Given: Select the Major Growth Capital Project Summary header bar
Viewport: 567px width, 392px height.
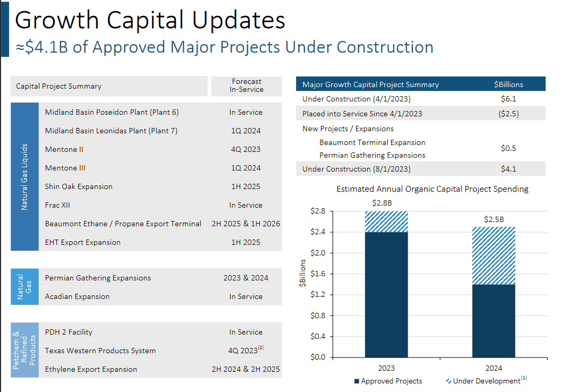Looking at the screenshot, I should point(372,83).
